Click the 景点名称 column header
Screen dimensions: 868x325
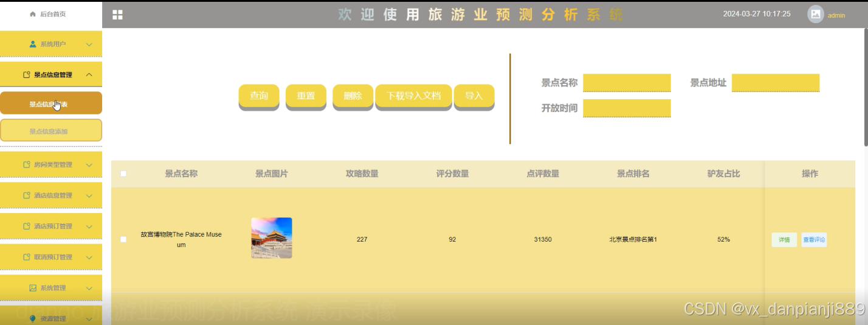(x=181, y=173)
